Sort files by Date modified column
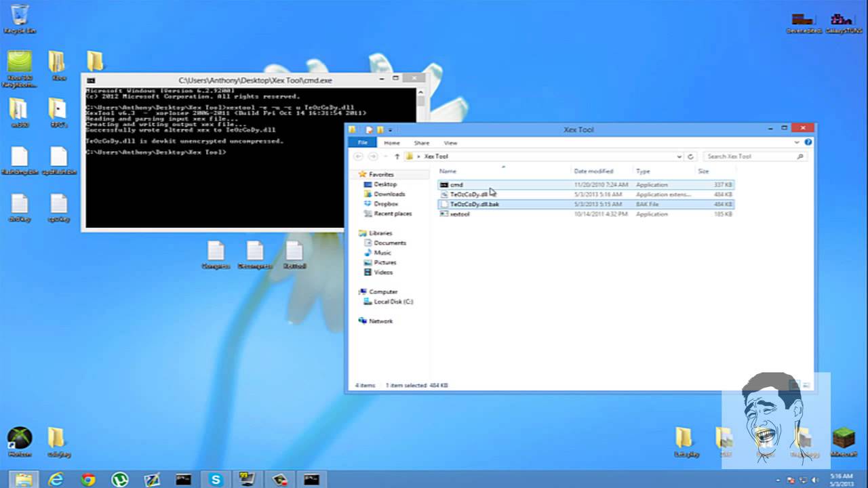This screenshot has height=488, width=868. (x=601, y=171)
